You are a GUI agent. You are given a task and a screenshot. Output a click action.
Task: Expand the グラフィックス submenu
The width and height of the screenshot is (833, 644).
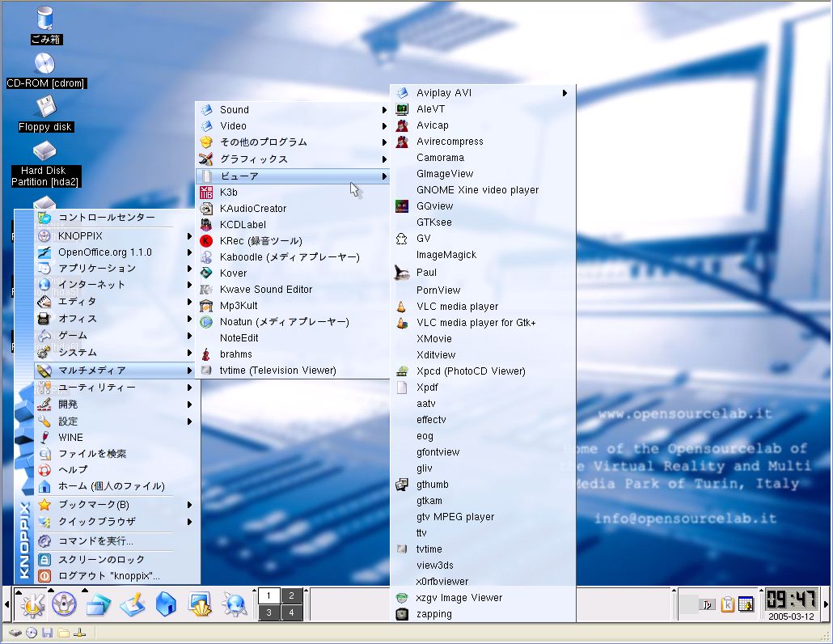pos(292,159)
